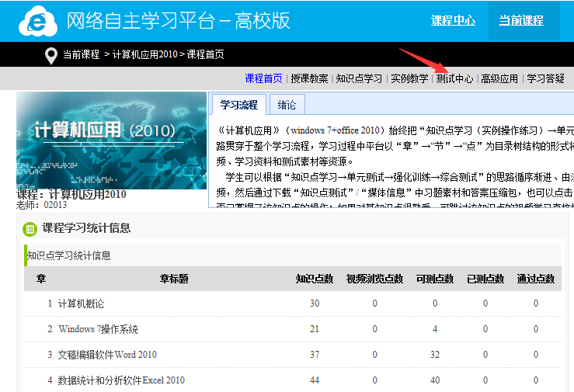This screenshot has height=392, width=574.
Task: Click the 已测点数 column header
Action: tap(485, 279)
